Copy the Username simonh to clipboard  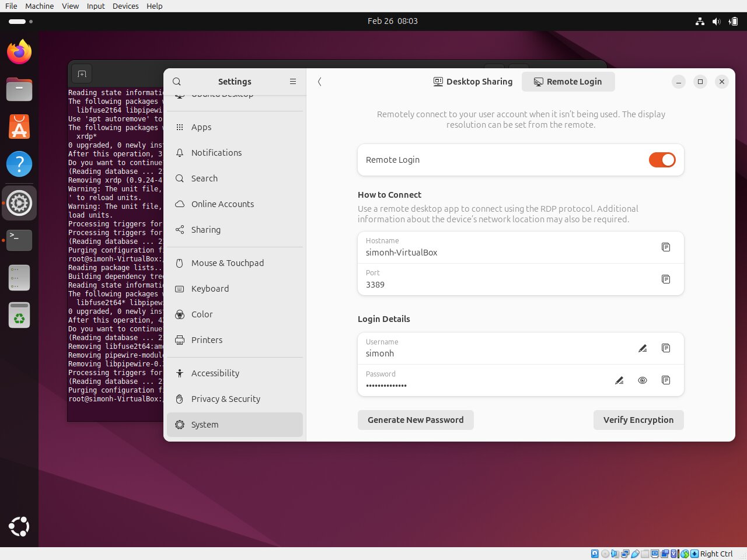click(x=666, y=348)
